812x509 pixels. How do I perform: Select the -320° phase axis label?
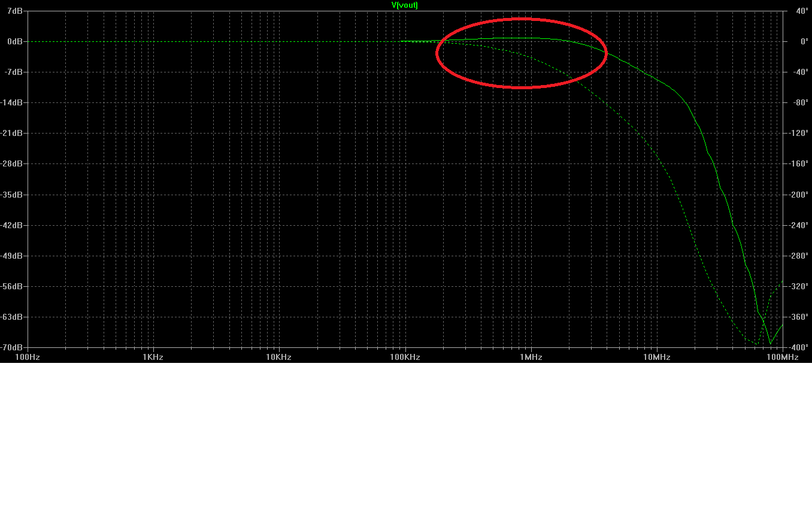[x=798, y=286]
